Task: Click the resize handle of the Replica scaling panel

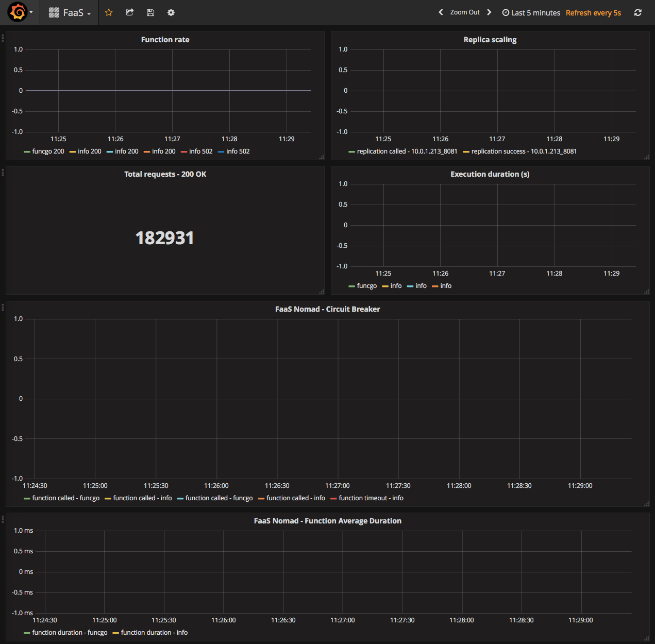Action: [x=647, y=157]
